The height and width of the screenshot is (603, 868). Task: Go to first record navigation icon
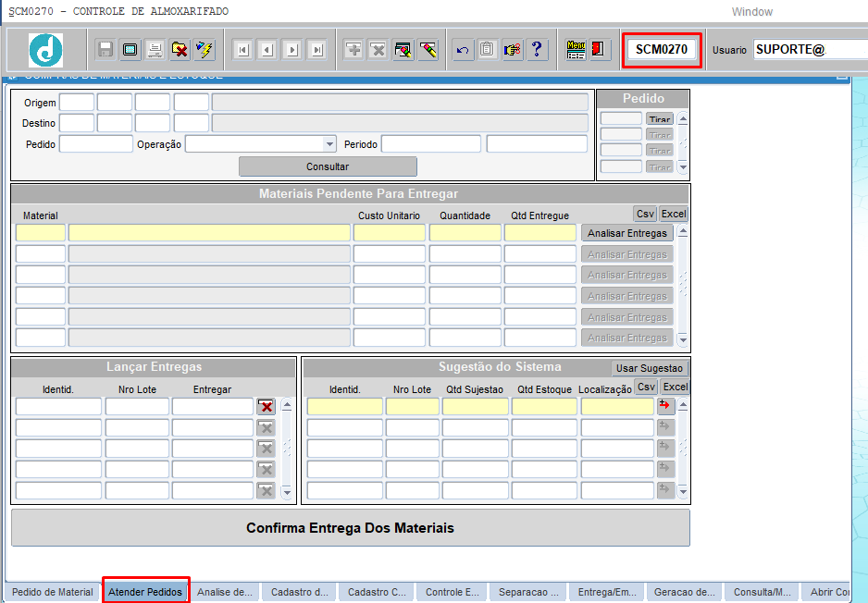[x=243, y=50]
